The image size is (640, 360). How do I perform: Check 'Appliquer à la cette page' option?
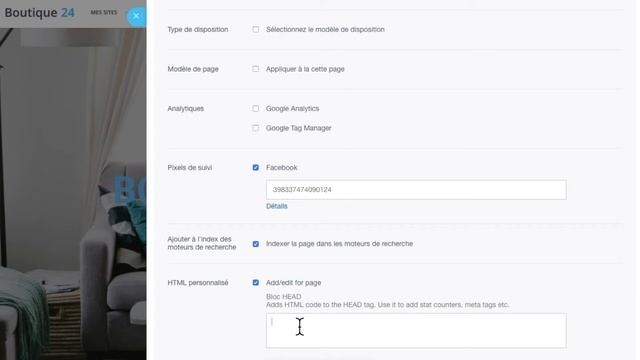click(x=256, y=69)
